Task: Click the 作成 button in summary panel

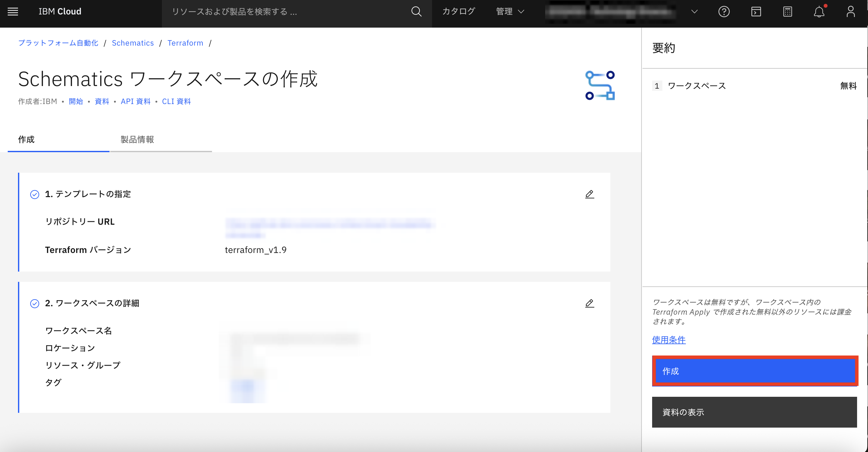Action: pyautogui.click(x=755, y=371)
